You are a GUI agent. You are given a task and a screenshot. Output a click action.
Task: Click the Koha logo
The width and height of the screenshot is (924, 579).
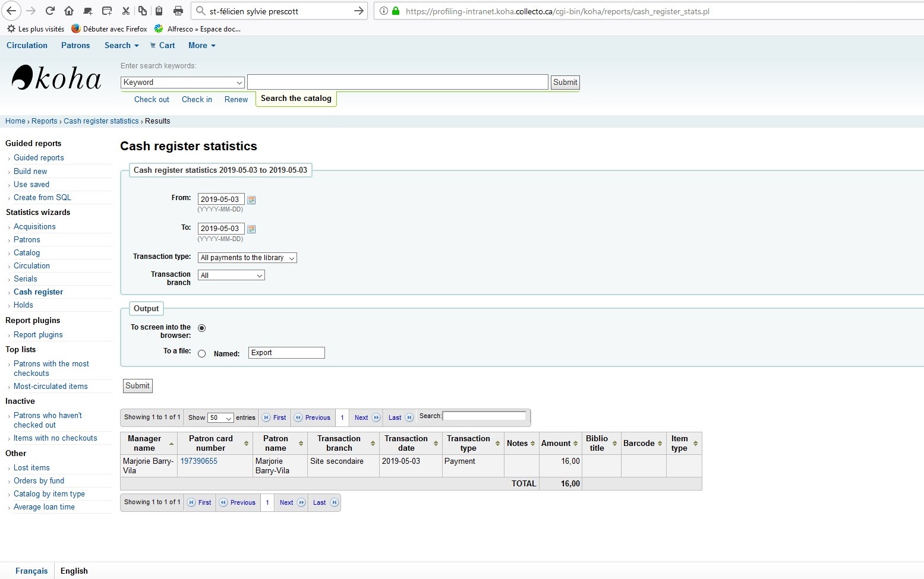[x=56, y=78]
